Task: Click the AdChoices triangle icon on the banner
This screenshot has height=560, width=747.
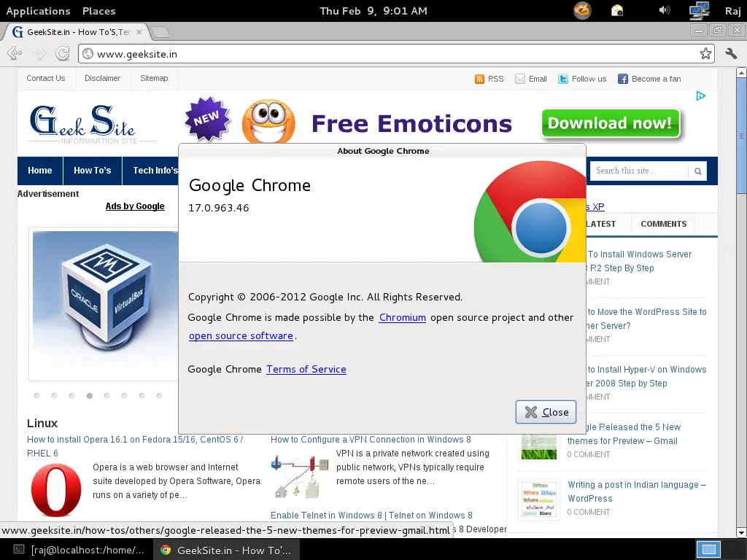Action: (700, 96)
